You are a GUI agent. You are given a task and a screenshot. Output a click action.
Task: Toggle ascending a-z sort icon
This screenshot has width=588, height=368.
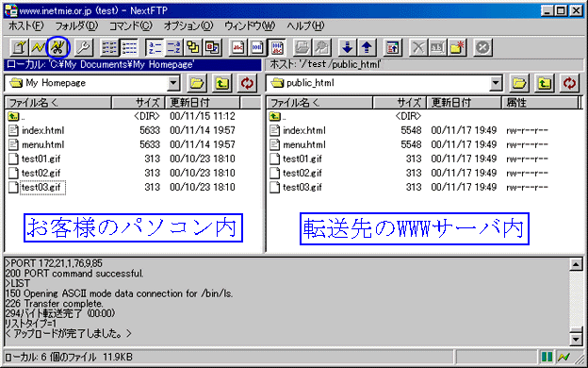click(155, 48)
